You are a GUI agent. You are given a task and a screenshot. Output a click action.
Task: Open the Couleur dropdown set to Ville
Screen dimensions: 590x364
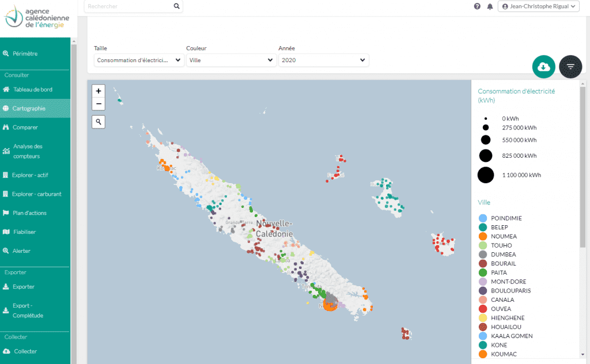pos(231,60)
